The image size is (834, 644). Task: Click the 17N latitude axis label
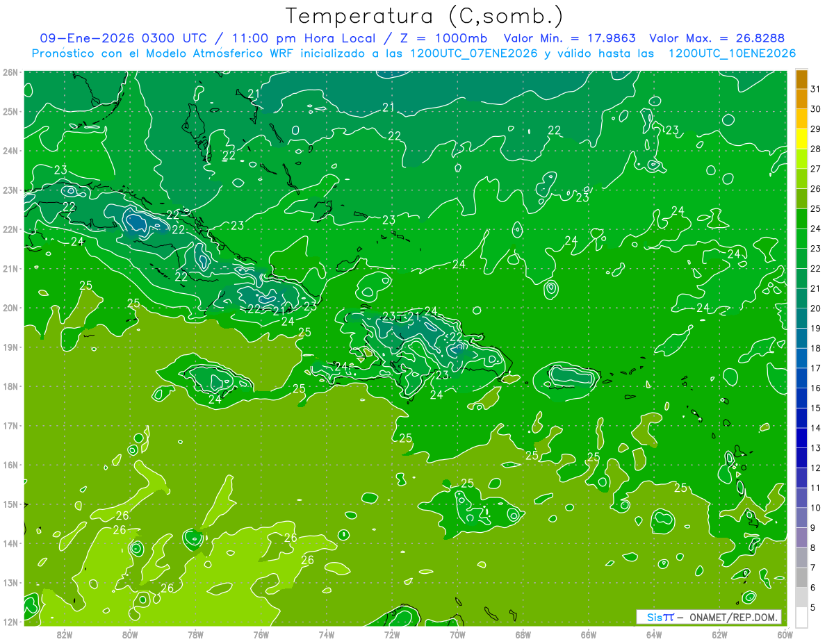[10, 425]
